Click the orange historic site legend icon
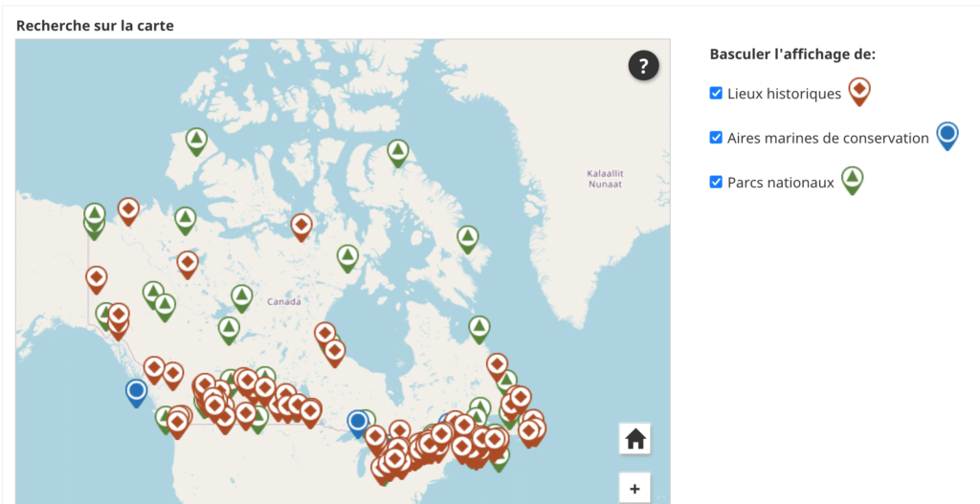 [859, 91]
